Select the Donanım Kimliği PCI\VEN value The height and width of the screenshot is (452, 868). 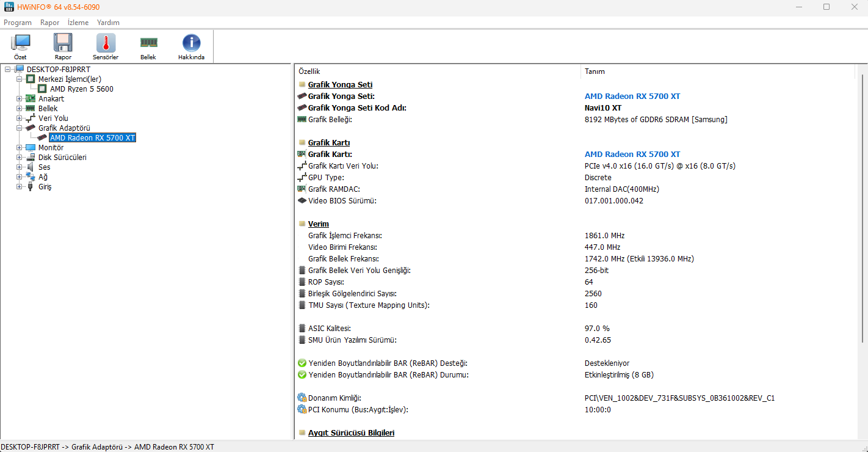click(x=679, y=398)
